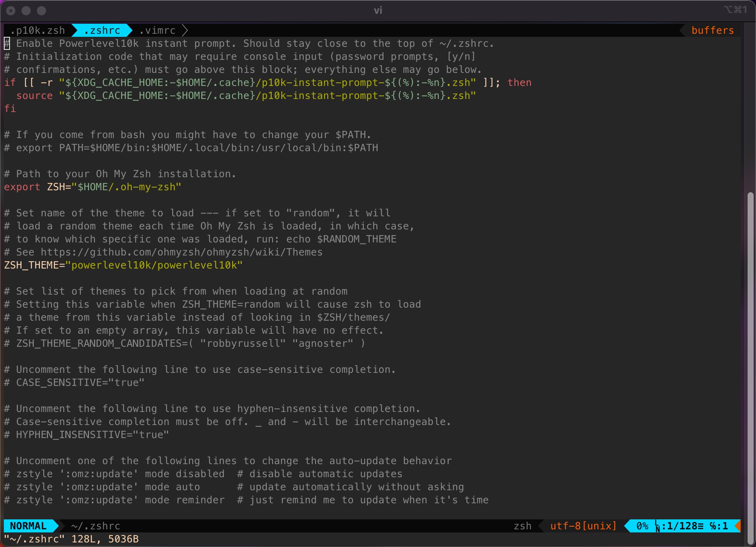Screen dimensions: 756x547
Task: Click the ohmyzsh wiki Themes URL
Action: coord(182,252)
